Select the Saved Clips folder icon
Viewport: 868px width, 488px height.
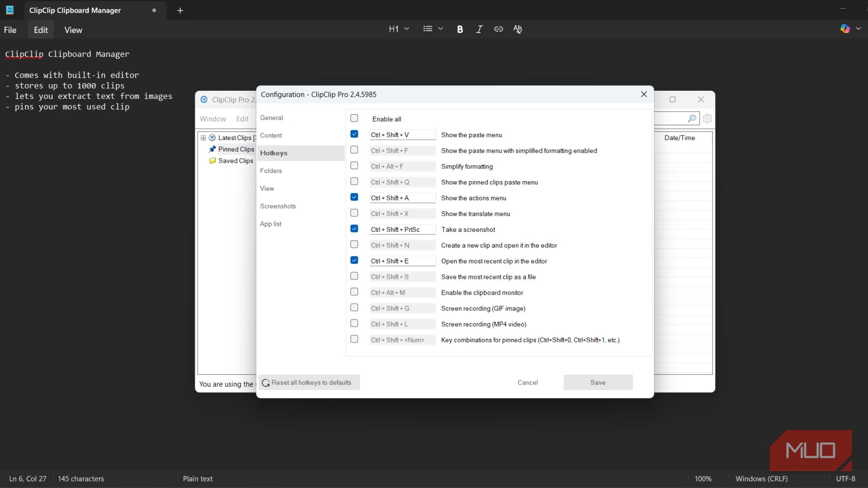coord(212,160)
